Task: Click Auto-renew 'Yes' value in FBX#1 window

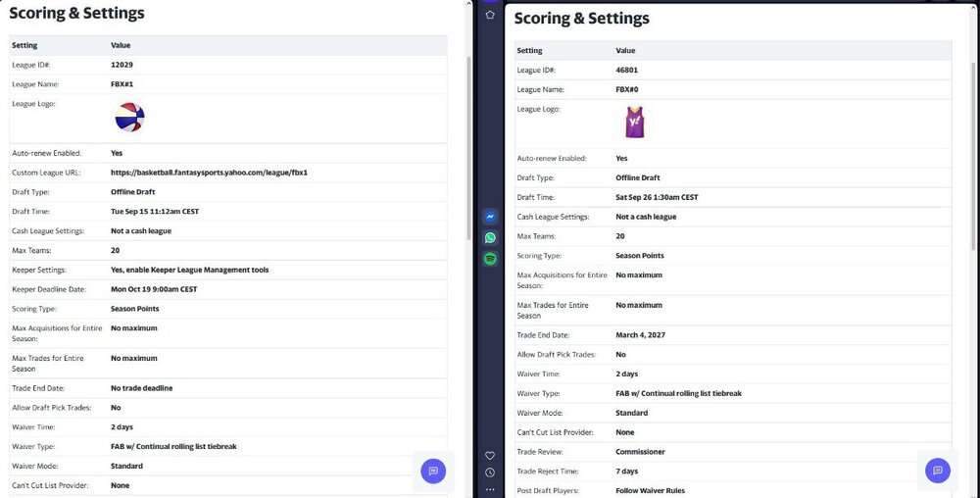Action: point(117,153)
